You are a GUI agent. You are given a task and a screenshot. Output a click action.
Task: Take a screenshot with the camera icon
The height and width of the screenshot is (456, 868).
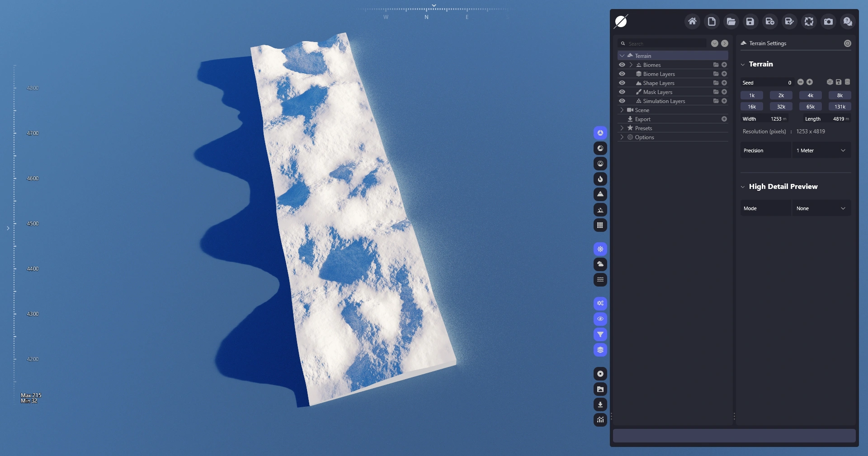coord(828,22)
